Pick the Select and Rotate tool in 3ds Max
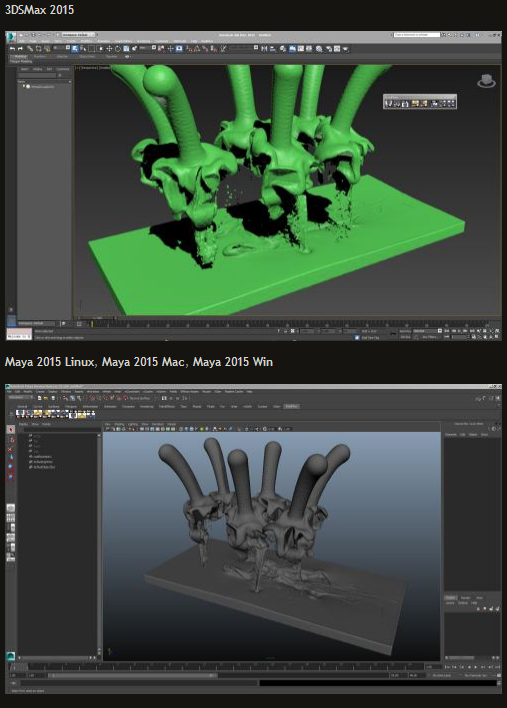Screen dimensions: 507x708 117,48
